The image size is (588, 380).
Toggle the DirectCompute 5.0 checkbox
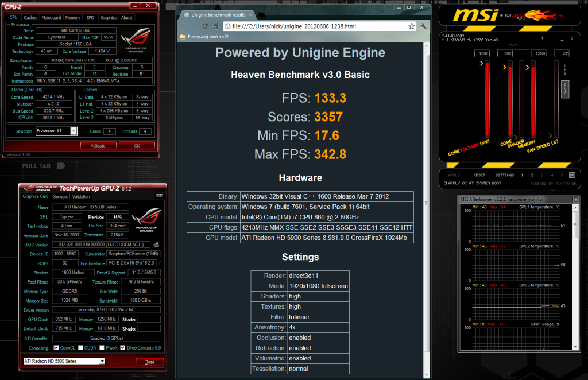(123, 348)
